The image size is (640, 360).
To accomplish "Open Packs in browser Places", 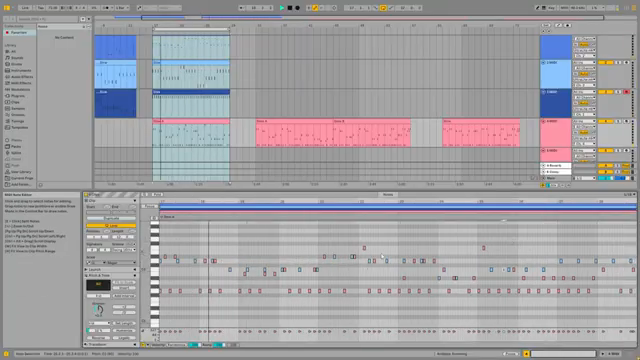I will (16, 147).
